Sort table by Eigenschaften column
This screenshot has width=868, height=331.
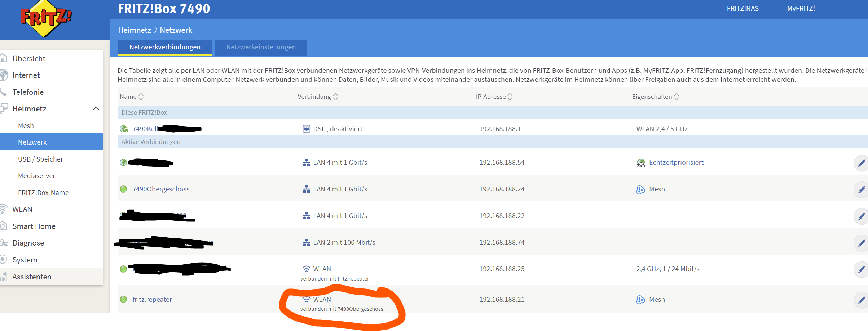click(x=655, y=97)
